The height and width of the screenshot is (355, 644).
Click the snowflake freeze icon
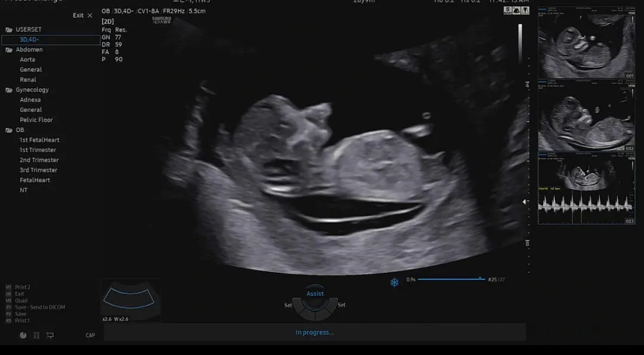(x=394, y=282)
